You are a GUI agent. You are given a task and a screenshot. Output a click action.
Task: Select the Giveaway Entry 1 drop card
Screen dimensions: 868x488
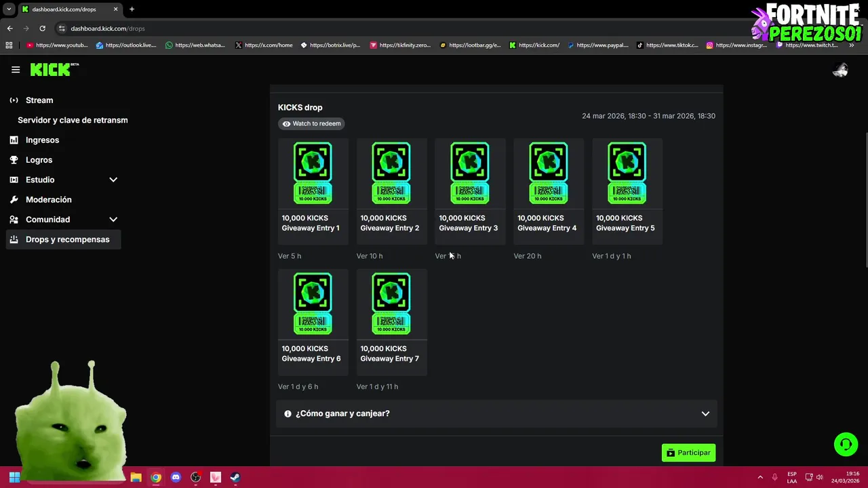[313, 191]
